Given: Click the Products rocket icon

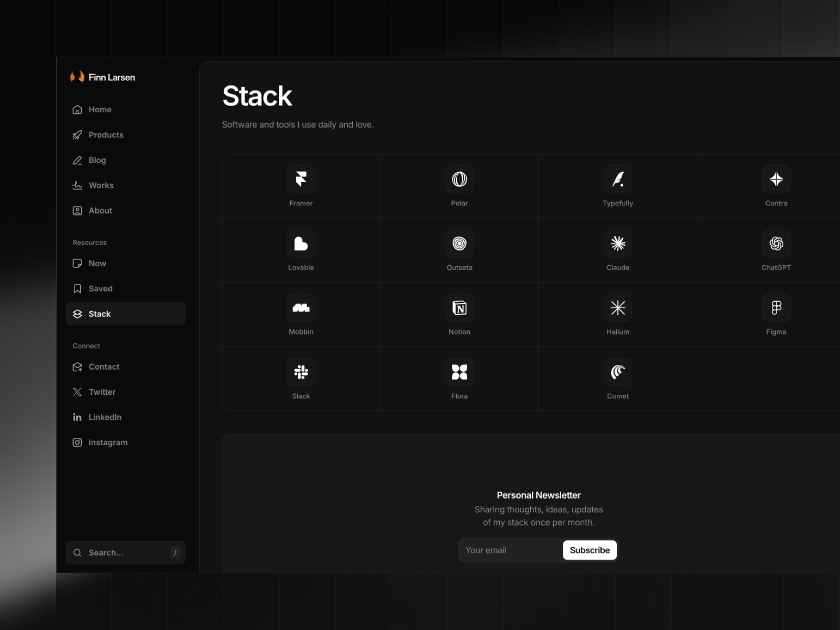Looking at the screenshot, I should click(x=77, y=135).
